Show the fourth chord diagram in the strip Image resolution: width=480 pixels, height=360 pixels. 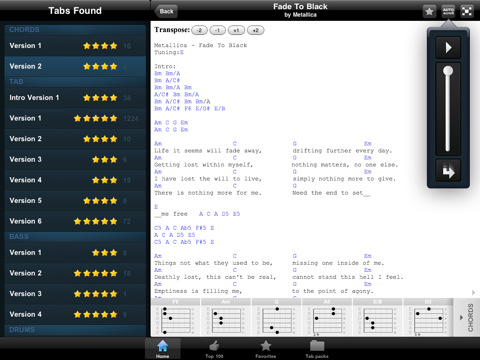[327, 317]
